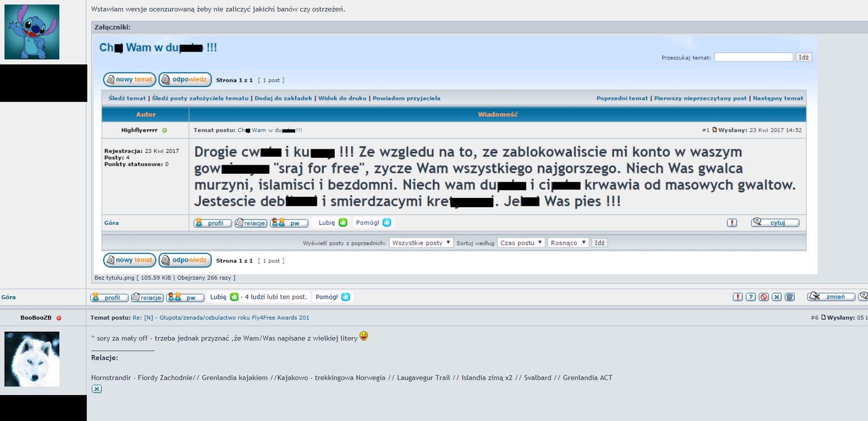Click the Góra link beside profil below the attachment
Screen dimensions: 868x421
[8, 297]
